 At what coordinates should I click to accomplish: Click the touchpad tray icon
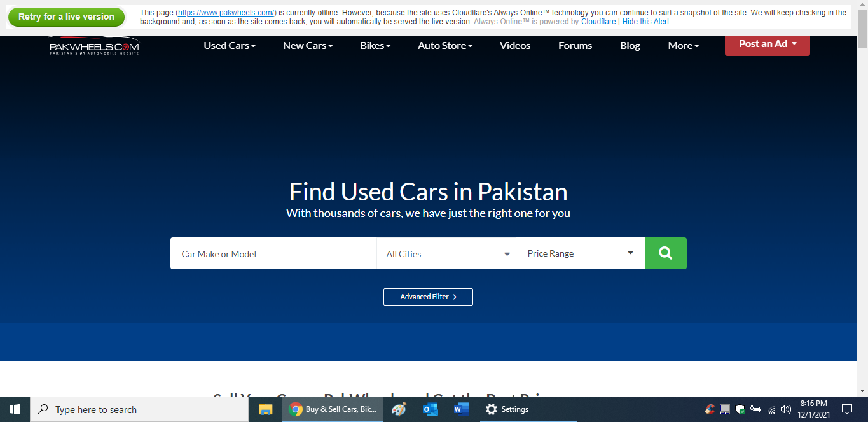tap(725, 409)
